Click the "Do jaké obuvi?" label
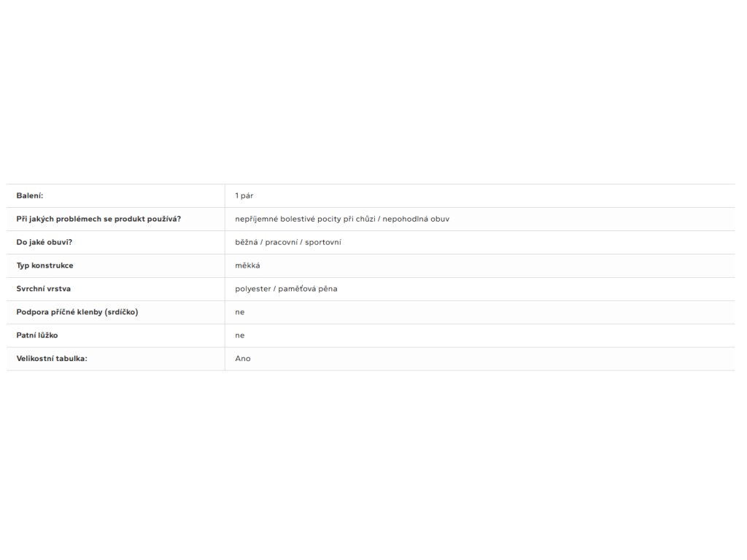747x560 pixels. click(44, 242)
